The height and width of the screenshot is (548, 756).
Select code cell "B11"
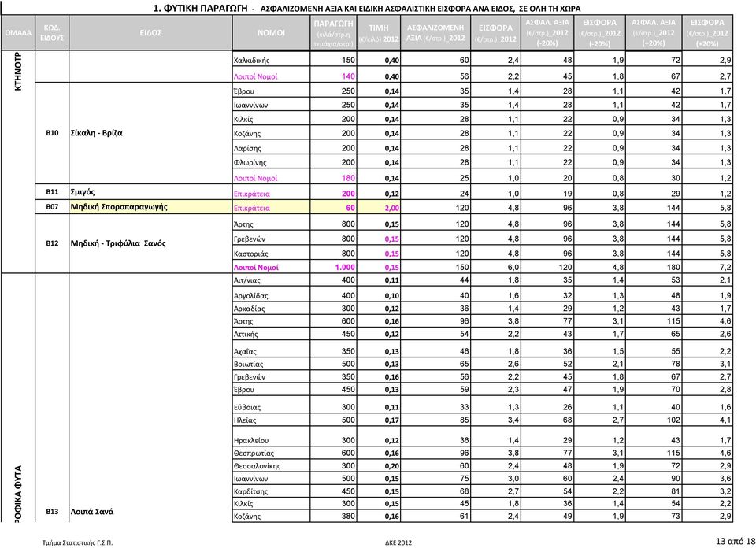pyautogui.click(x=52, y=192)
